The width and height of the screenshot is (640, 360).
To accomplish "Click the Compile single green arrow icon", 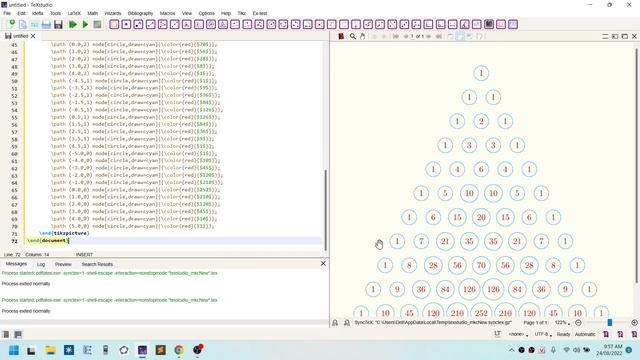I will tap(85, 24).
